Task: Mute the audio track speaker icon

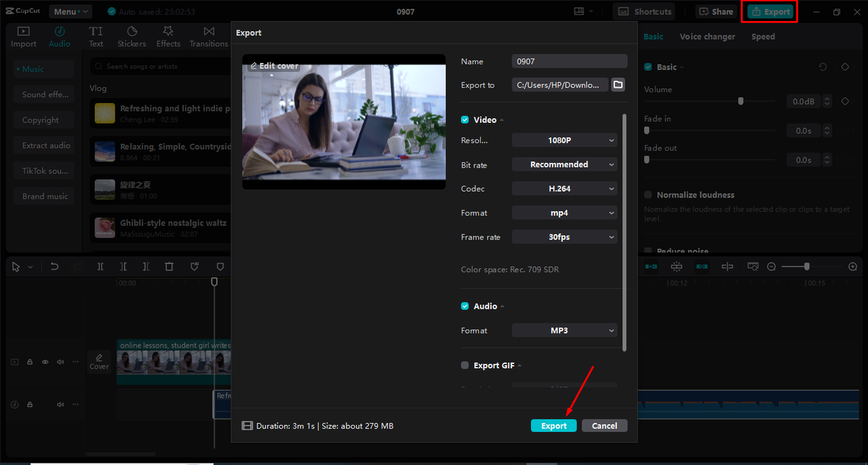Action: (x=60, y=404)
